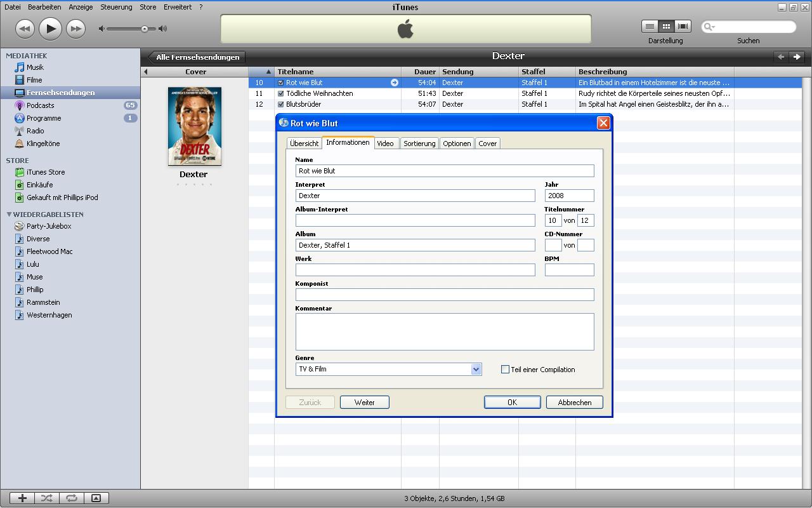The width and height of the screenshot is (812, 508).
Task: Switch to Optionen tab in dialog
Action: pos(457,144)
